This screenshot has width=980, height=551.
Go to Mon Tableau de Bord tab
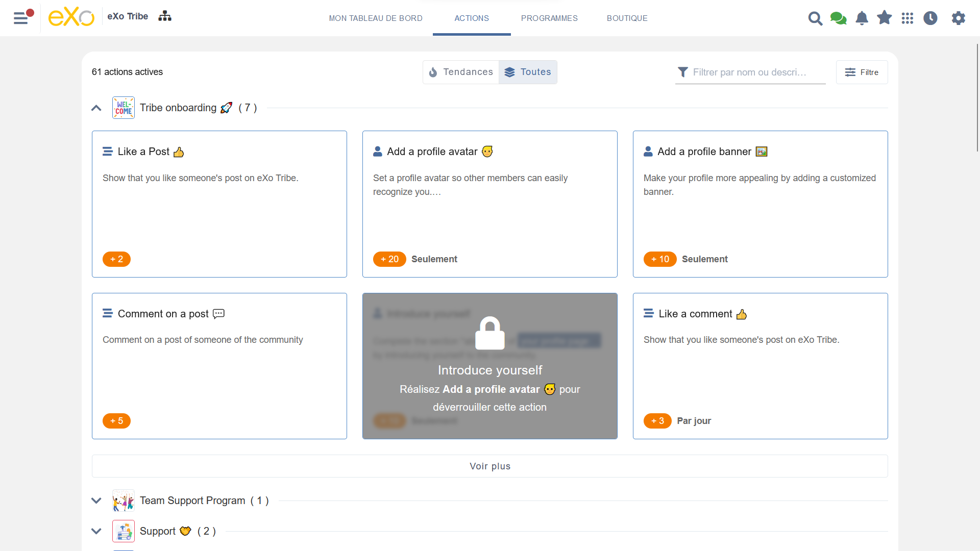click(376, 18)
